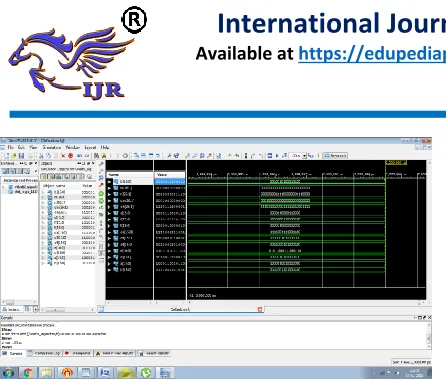Click the Save icon in the toolbar
The height and width of the screenshot is (382, 446).
coord(21,156)
